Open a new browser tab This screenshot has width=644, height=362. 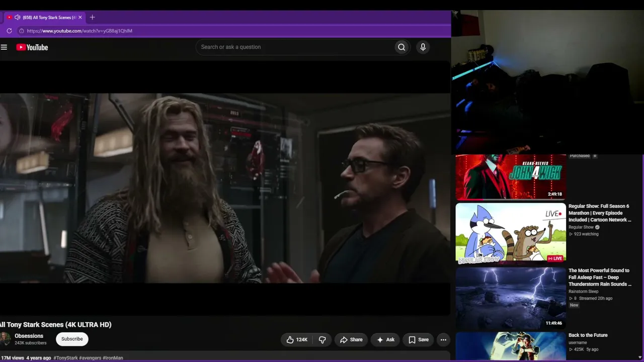pos(92,17)
